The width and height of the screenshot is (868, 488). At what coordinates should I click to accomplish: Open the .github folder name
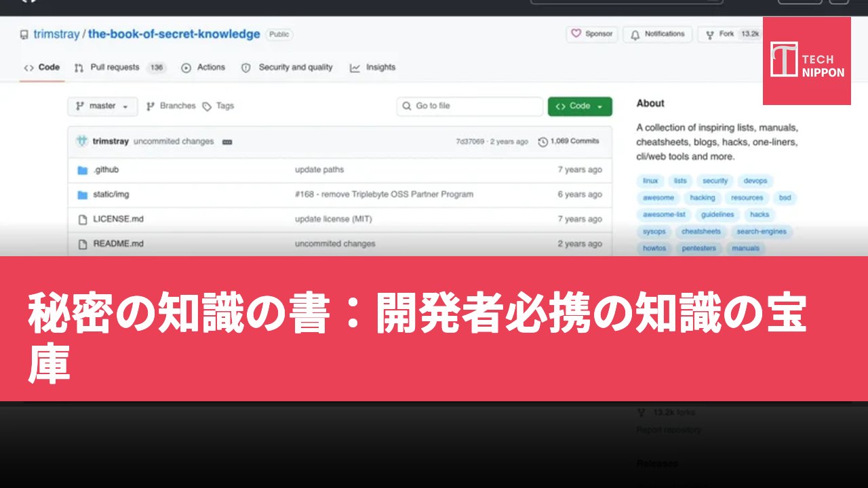click(106, 169)
